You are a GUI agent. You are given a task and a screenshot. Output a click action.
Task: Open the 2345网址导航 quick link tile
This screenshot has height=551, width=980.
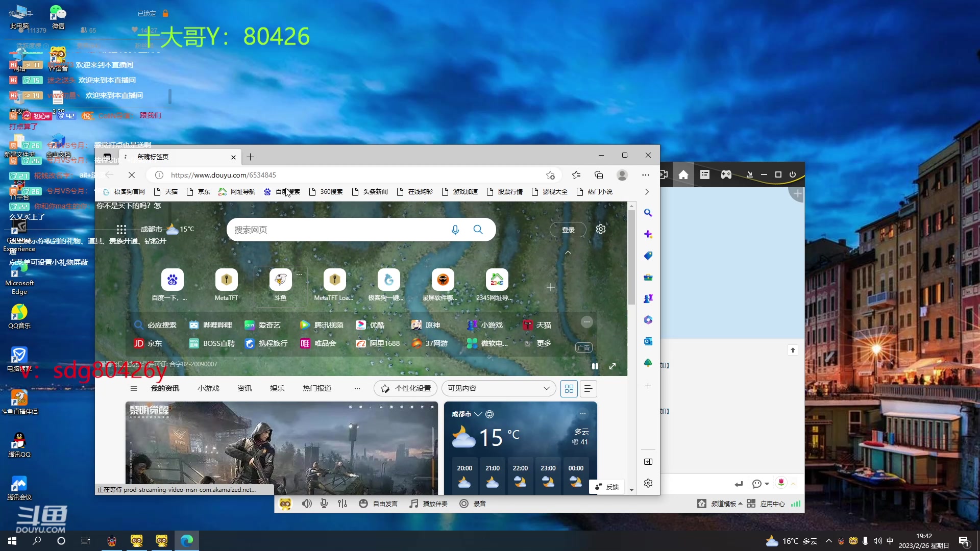[x=497, y=285]
